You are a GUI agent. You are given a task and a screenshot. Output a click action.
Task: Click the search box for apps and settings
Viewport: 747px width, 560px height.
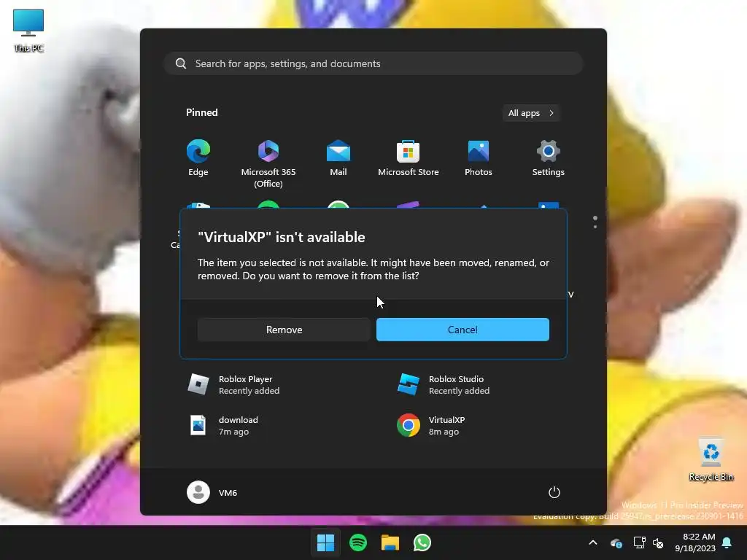pyautogui.click(x=373, y=63)
